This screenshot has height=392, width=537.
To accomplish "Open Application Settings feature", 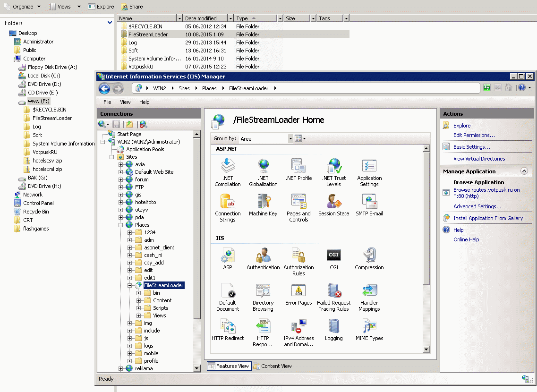I will pyautogui.click(x=369, y=172).
